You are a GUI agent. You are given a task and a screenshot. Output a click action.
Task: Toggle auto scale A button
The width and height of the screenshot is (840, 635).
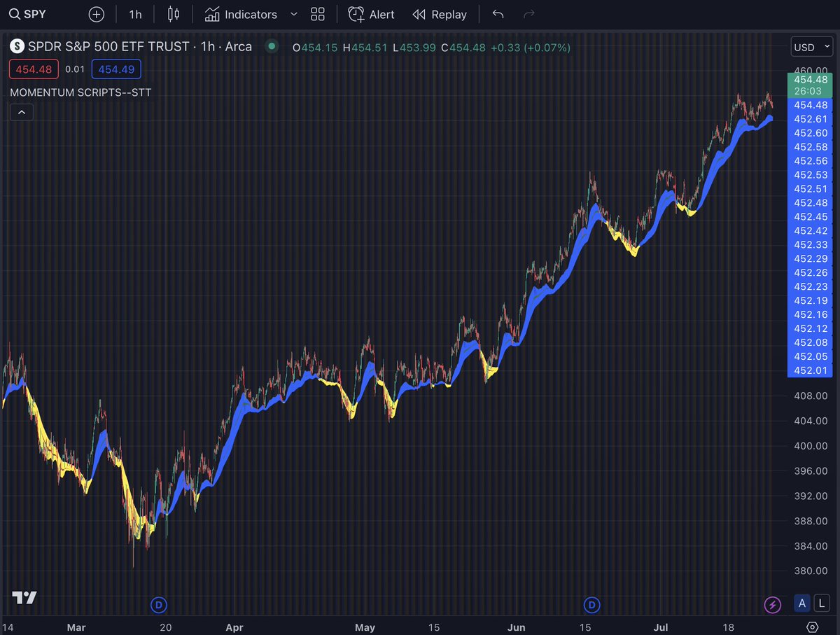coord(802,603)
